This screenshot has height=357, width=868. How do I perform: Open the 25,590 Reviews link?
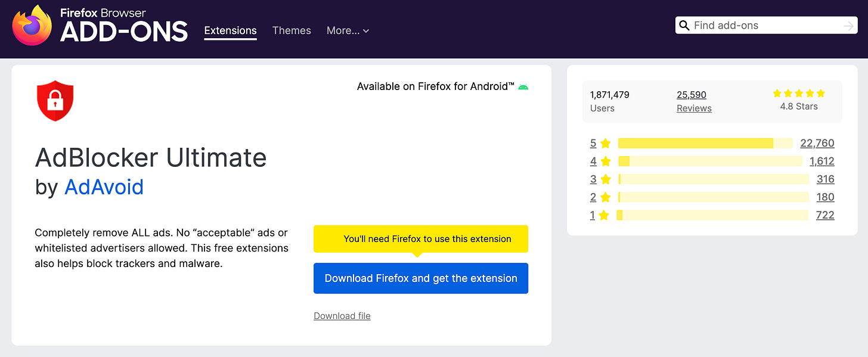[693, 101]
